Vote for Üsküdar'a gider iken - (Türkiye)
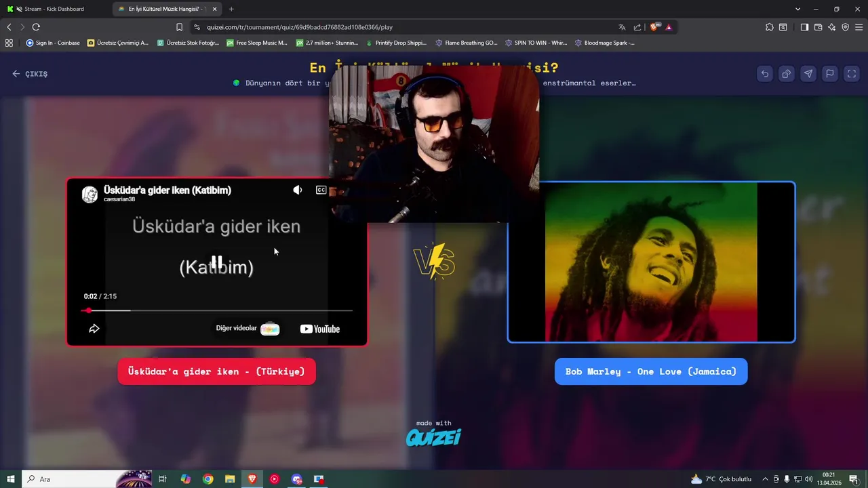Screen dimensions: 868x488 pyautogui.click(x=216, y=371)
